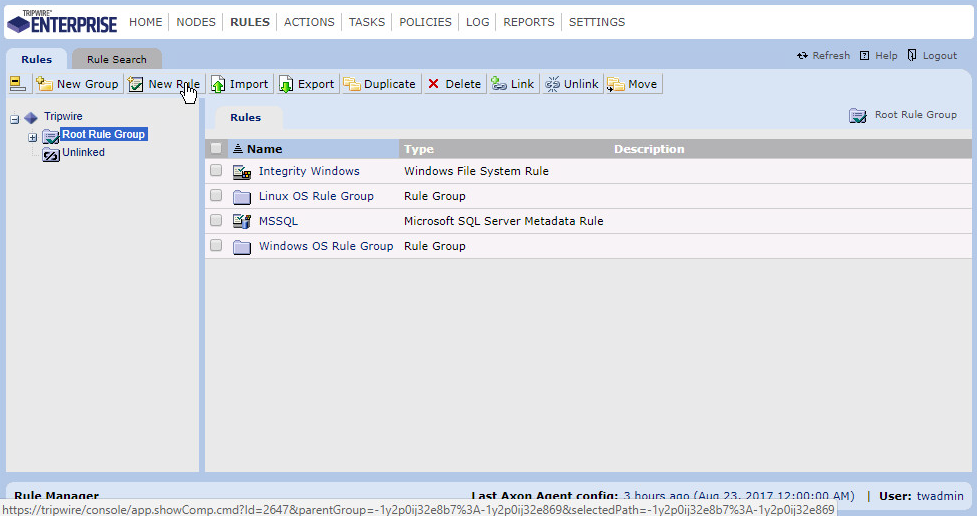Viewport: 977px width, 516px height.
Task: Click the twadmin user link
Action: click(x=940, y=496)
